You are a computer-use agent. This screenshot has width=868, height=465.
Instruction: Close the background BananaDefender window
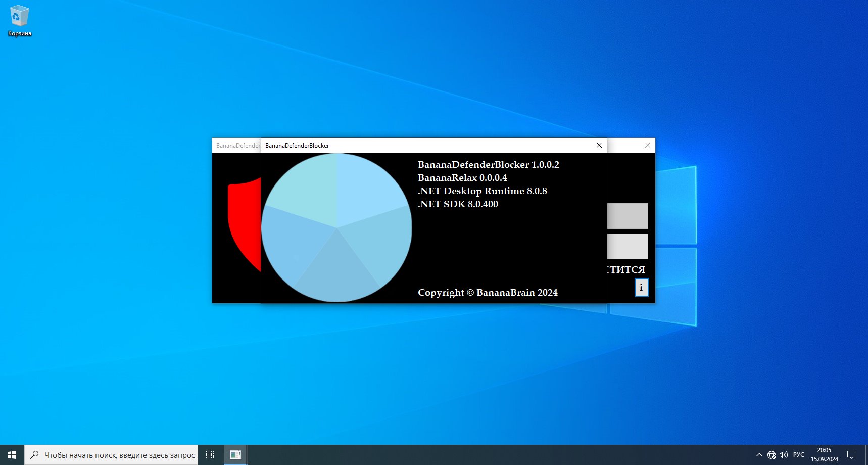coord(648,145)
